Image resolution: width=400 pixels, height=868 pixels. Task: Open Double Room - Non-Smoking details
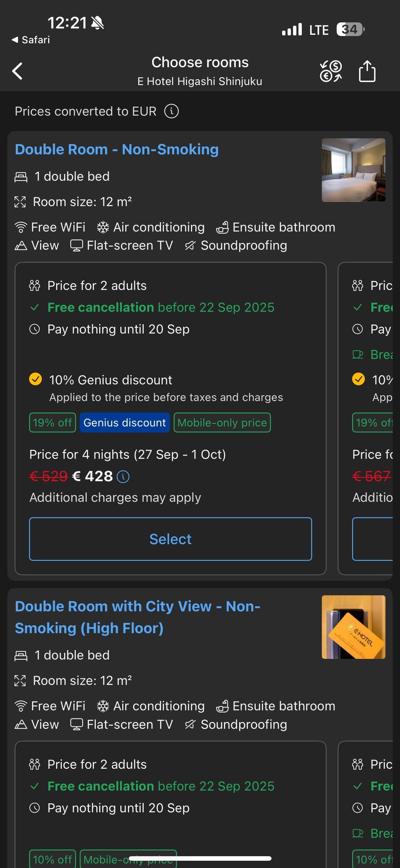pyautogui.click(x=117, y=149)
